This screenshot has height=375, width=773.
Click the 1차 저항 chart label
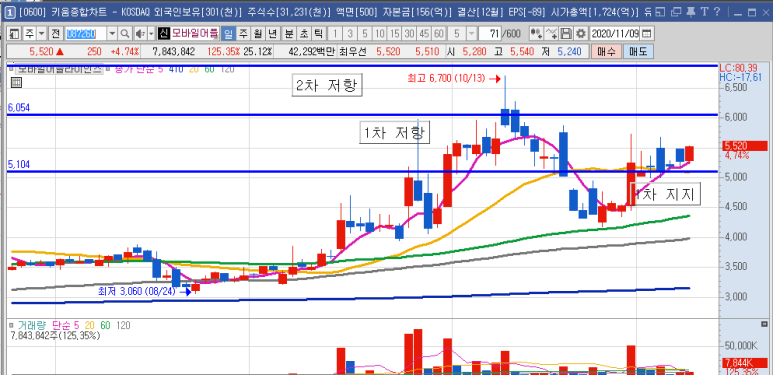coord(395,133)
